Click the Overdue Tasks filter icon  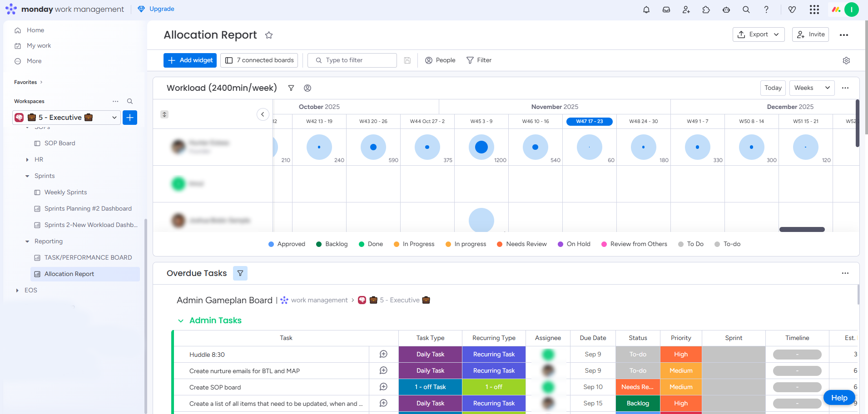[240, 273]
